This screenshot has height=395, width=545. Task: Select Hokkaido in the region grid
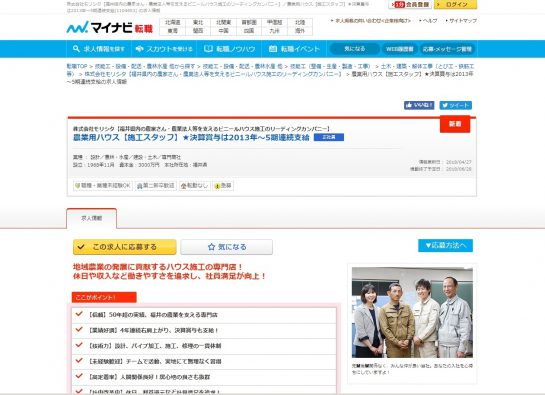pyautogui.click(x=172, y=23)
